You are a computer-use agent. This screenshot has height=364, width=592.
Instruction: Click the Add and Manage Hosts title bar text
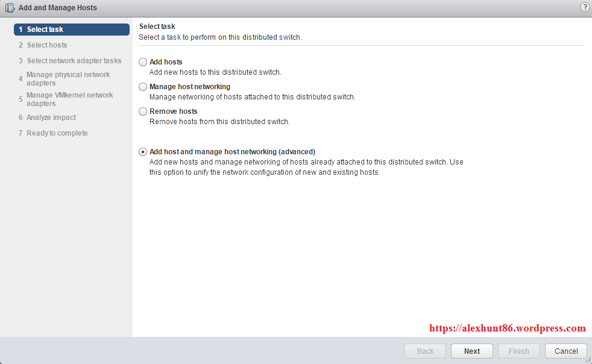58,8
